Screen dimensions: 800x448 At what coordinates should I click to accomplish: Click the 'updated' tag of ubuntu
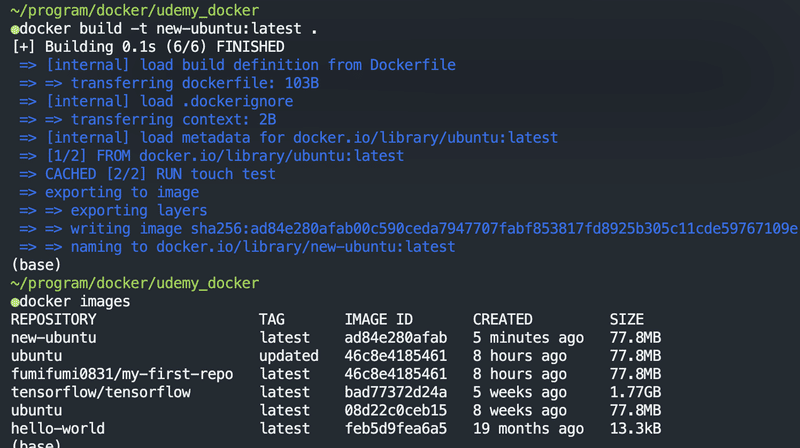pyautogui.click(x=289, y=356)
